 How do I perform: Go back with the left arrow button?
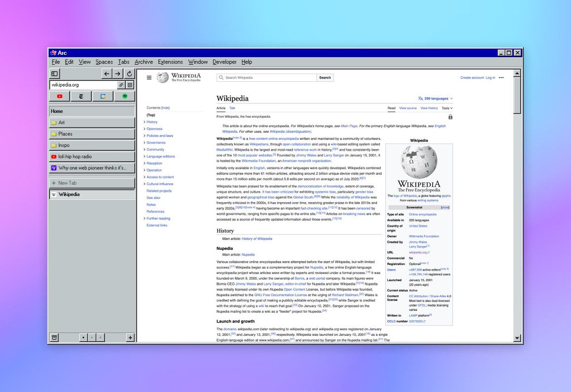107,74
